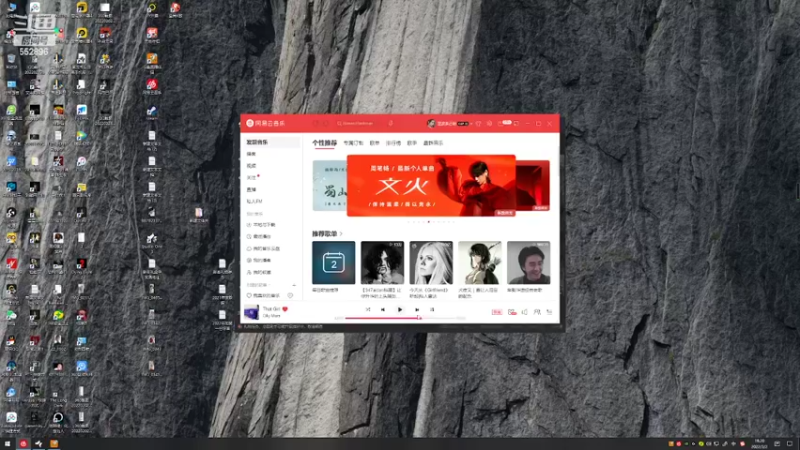
Task: Click the NetEase Music taskbar icon
Action: (23, 444)
